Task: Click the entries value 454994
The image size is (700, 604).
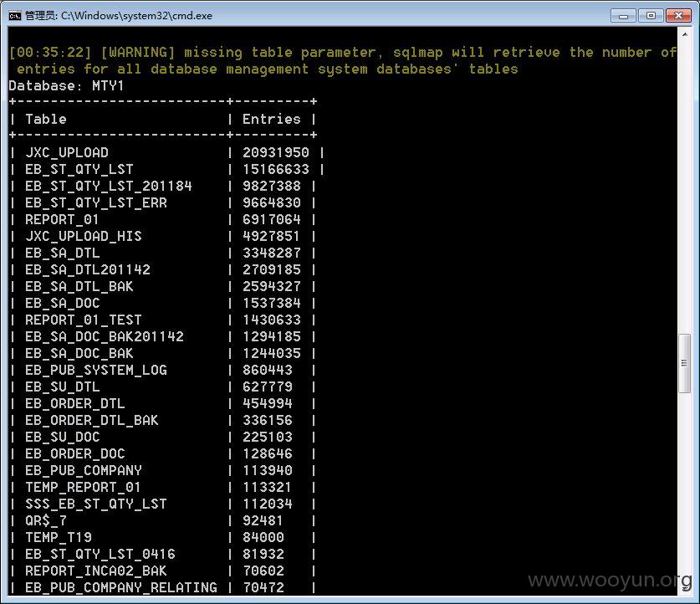Action: (x=268, y=403)
